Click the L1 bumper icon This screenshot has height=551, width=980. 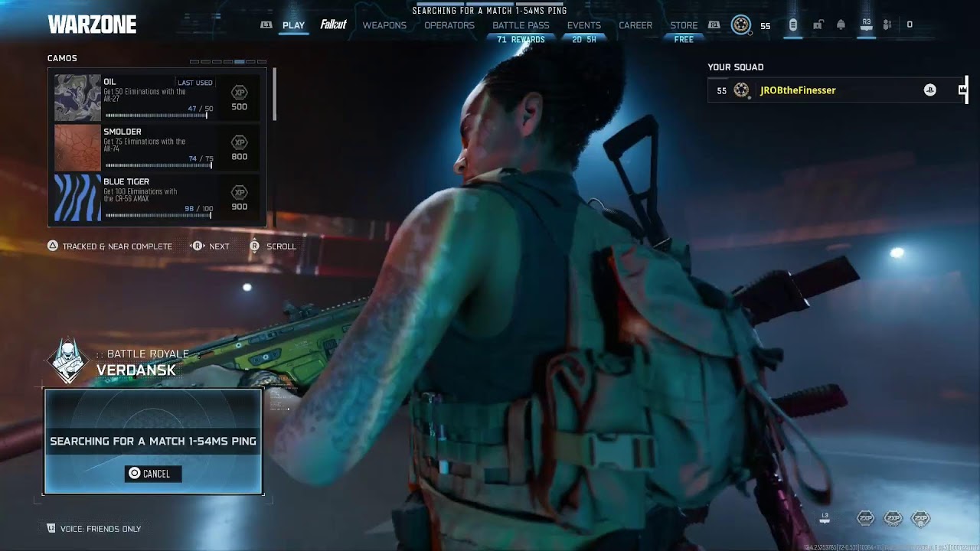click(266, 24)
